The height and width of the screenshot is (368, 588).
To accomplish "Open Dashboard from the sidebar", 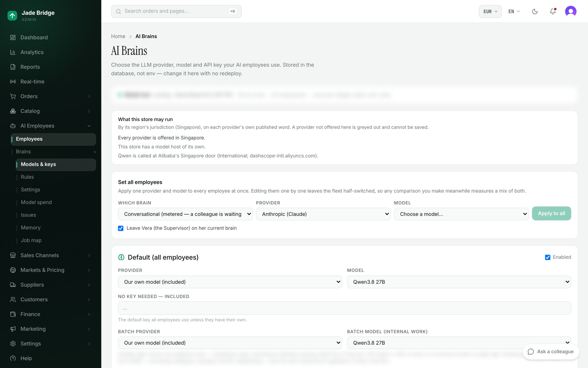I will (34, 37).
